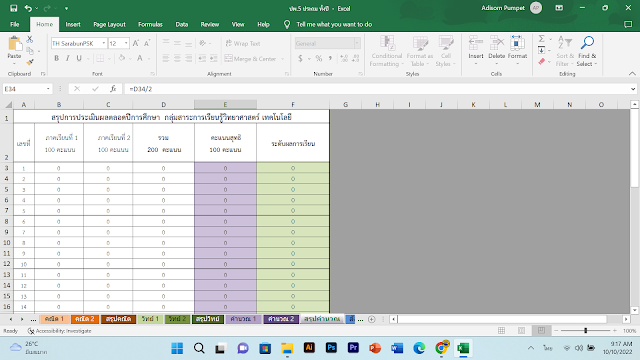Click the Insert Function fx icon
This screenshot has height=360, width=640.
click(113, 89)
